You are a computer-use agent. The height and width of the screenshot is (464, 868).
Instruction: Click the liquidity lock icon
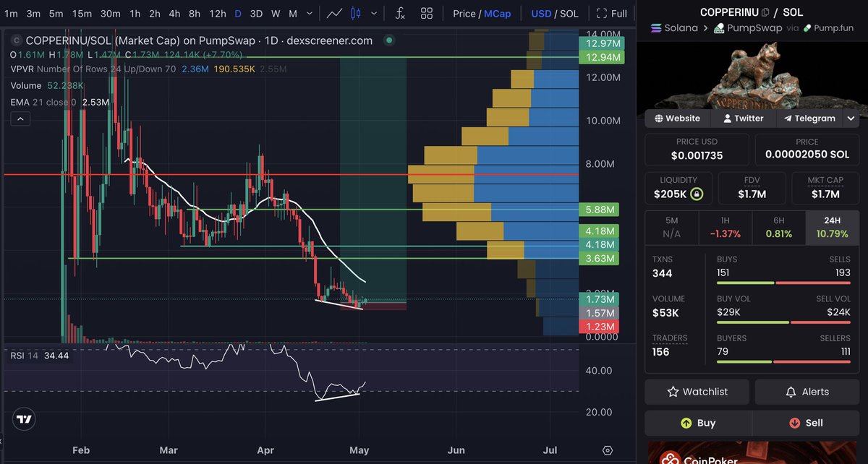(696, 194)
